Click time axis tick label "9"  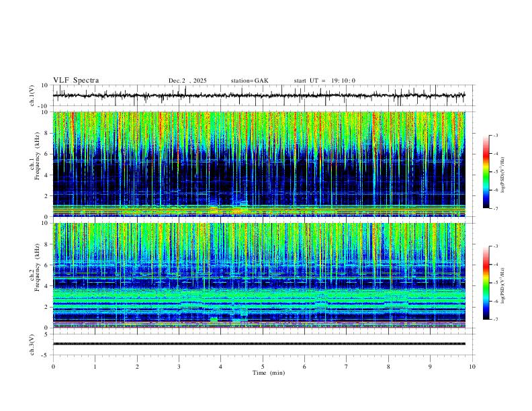tap(430, 367)
